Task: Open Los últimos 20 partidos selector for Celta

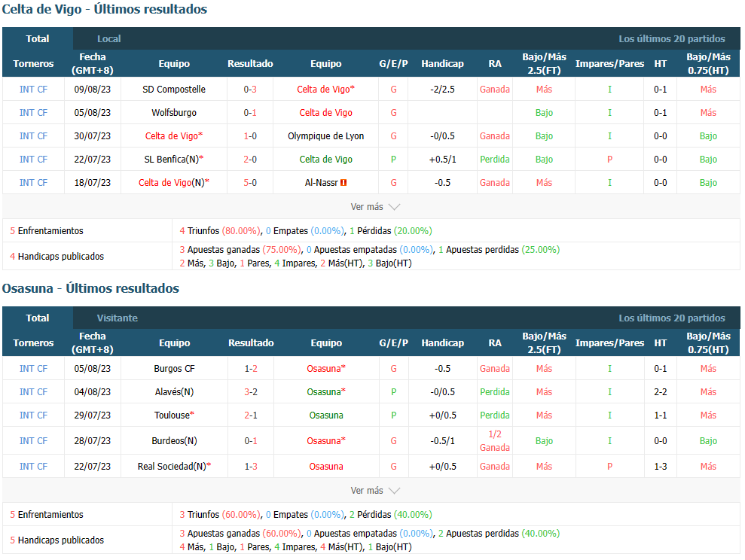Action: coord(672,39)
